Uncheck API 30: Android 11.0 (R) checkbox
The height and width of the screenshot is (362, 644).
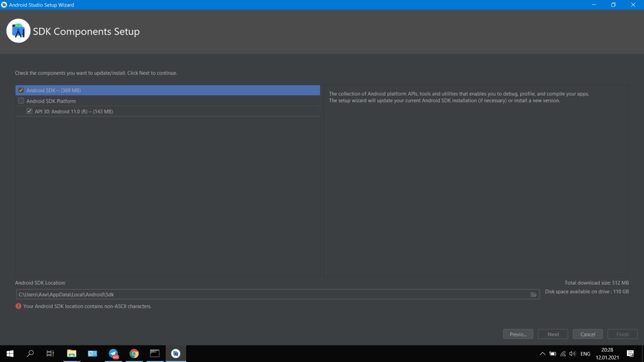pos(29,112)
